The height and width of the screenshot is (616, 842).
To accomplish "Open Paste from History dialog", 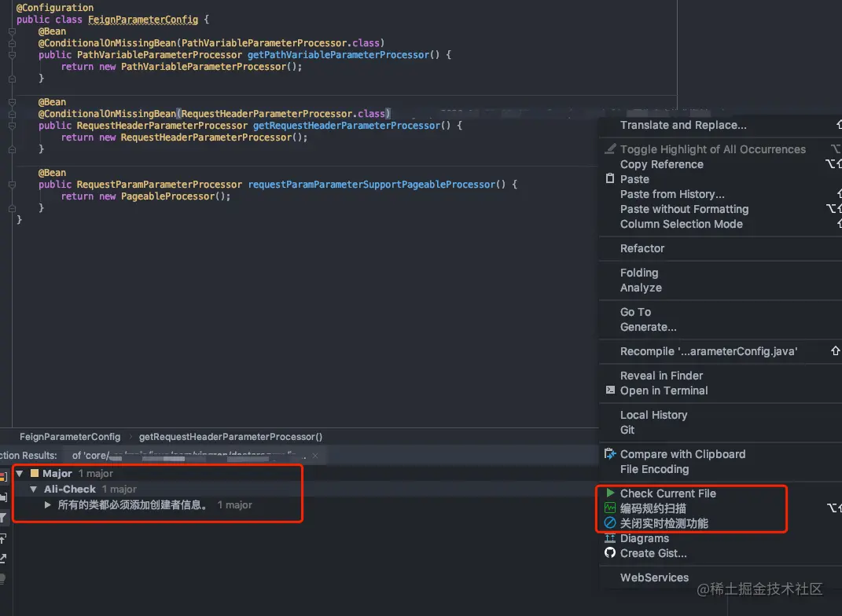I will pyautogui.click(x=672, y=194).
